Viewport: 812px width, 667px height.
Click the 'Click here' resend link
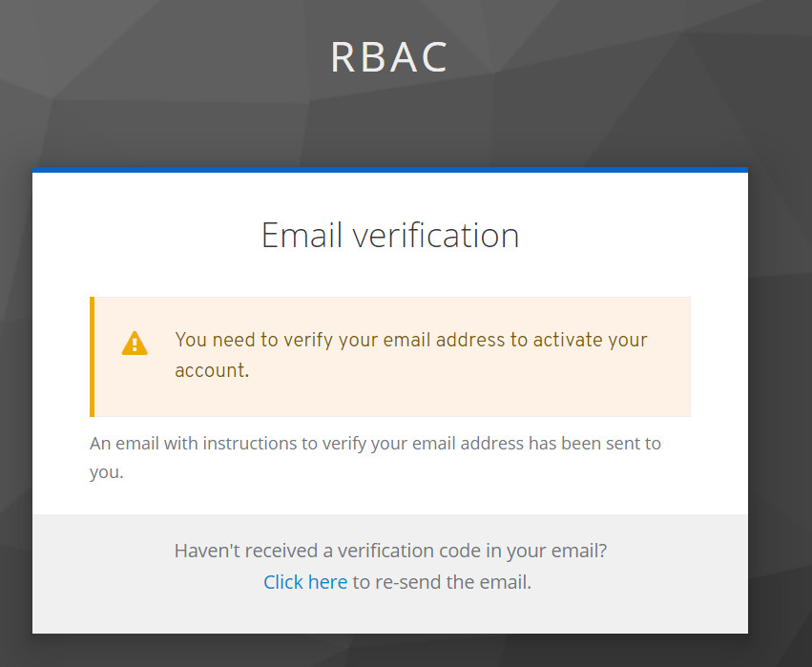pyautogui.click(x=305, y=582)
